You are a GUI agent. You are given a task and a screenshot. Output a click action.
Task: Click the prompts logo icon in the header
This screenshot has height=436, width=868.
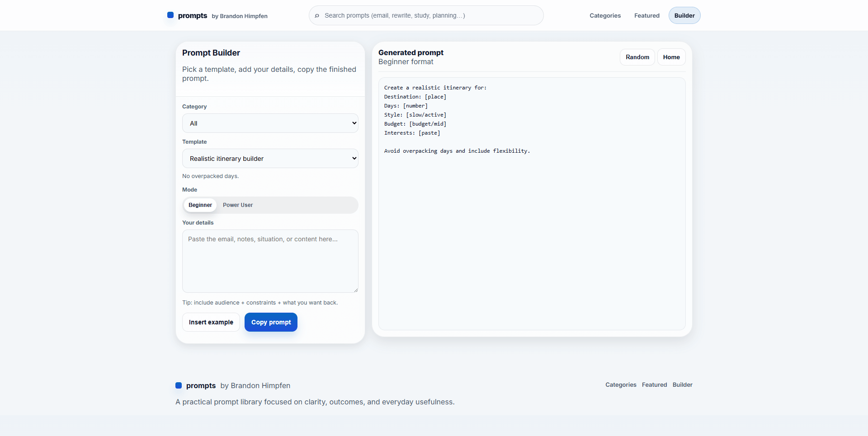tap(171, 15)
